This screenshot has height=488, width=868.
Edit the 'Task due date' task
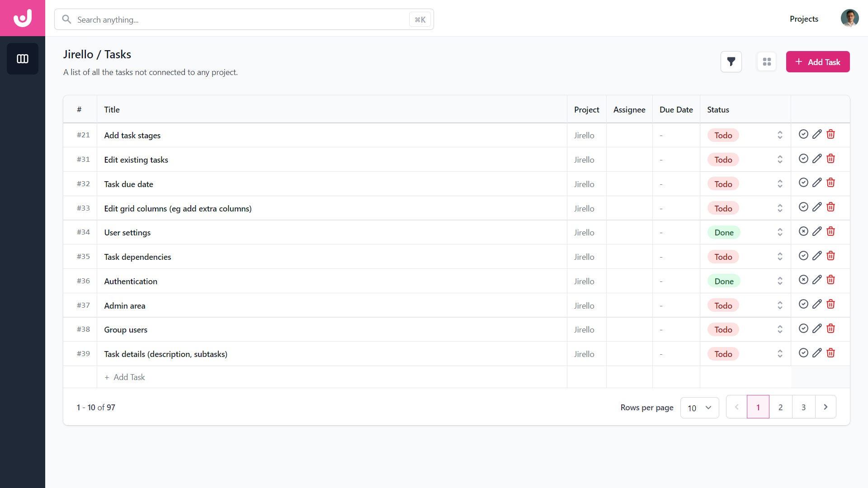click(817, 183)
